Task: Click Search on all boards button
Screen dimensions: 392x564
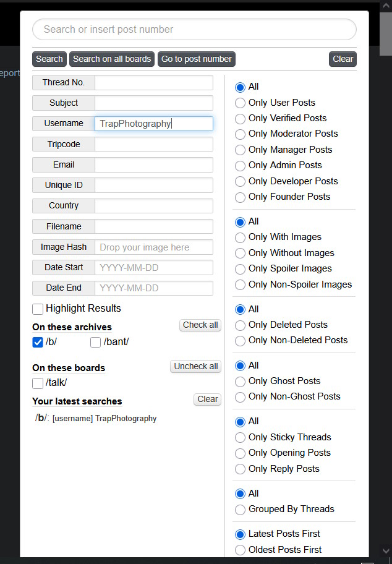Action: [x=112, y=59]
